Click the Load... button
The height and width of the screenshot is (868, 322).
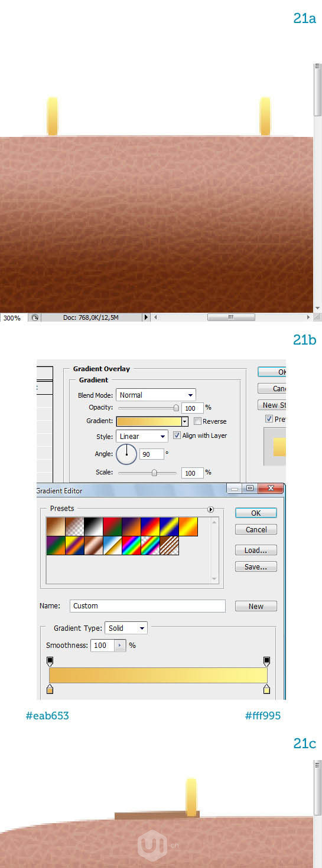click(256, 550)
